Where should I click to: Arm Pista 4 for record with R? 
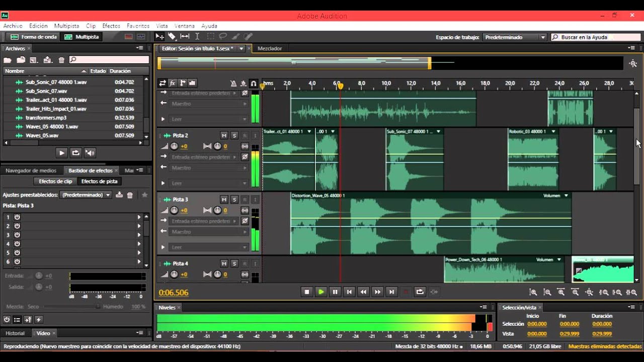click(x=245, y=263)
